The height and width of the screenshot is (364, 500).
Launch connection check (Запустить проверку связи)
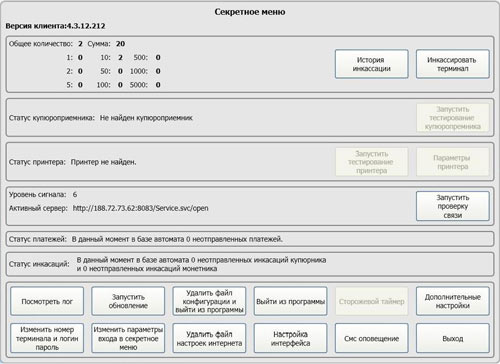pos(452,206)
